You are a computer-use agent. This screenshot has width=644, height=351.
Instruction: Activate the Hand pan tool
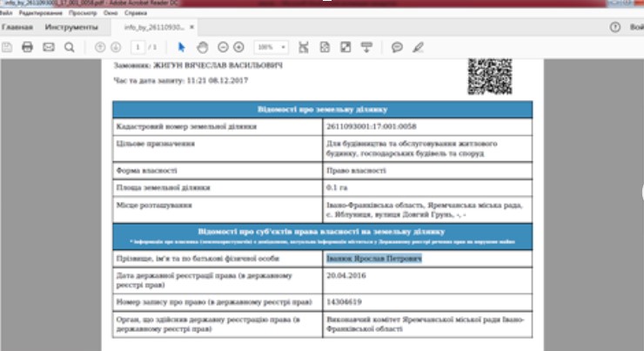pos(202,46)
